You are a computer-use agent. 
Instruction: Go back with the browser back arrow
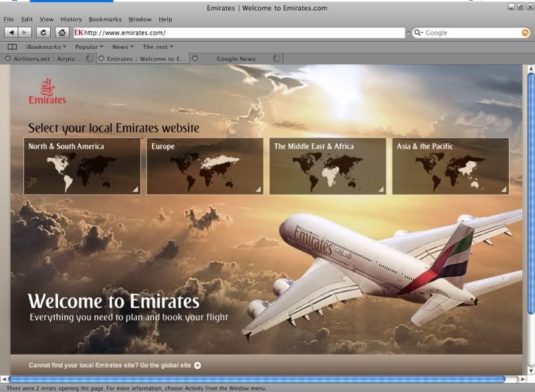click(x=11, y=33)
